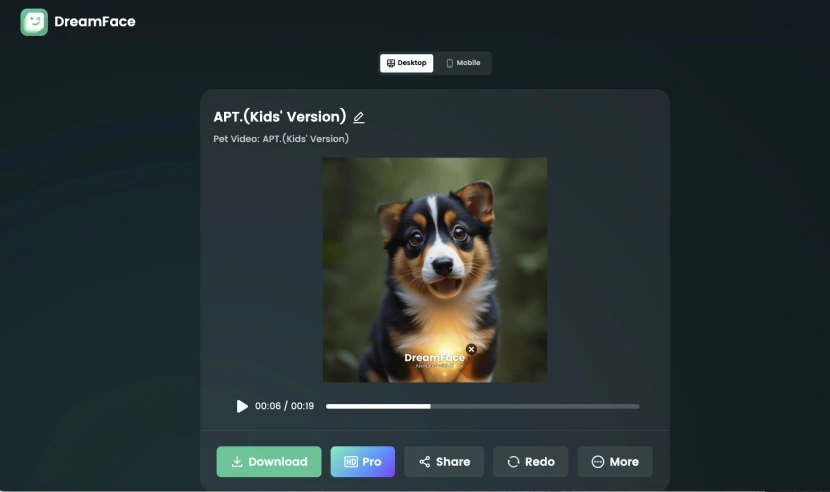The height and width of the screenshot is (492, 830).
Task: Upgrade to HD Pro
Action: [x=363, y=462]
